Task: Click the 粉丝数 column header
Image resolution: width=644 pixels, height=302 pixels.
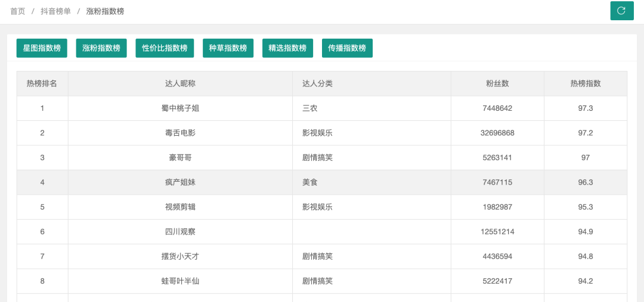Action: pos(497,83)
